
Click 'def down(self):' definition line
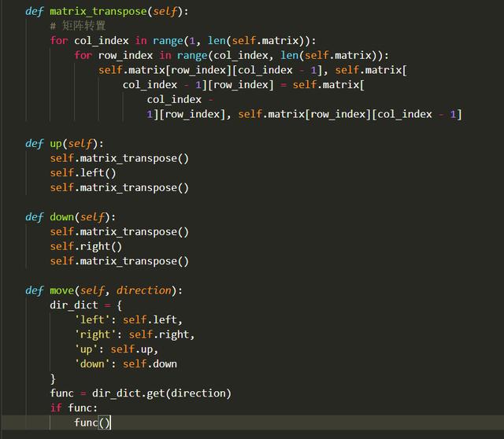coord(71,217)
